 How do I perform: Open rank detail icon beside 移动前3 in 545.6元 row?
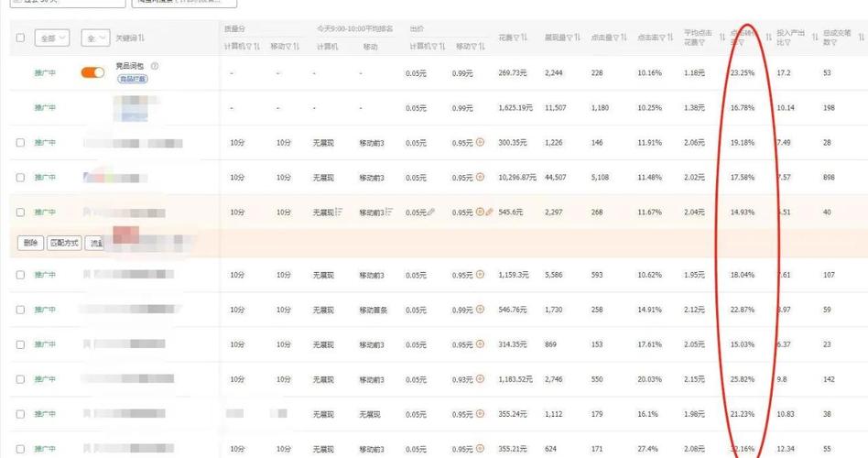point(389,212)
